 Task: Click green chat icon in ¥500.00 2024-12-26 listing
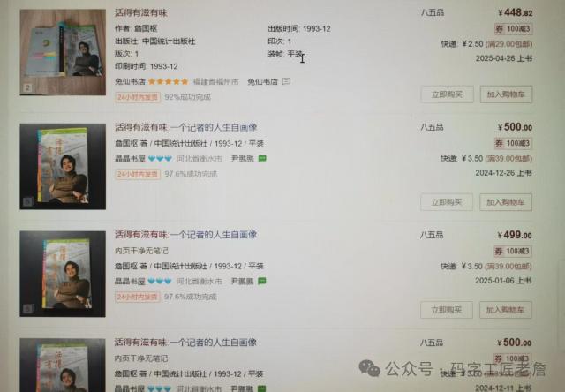[x=262, y=158]
